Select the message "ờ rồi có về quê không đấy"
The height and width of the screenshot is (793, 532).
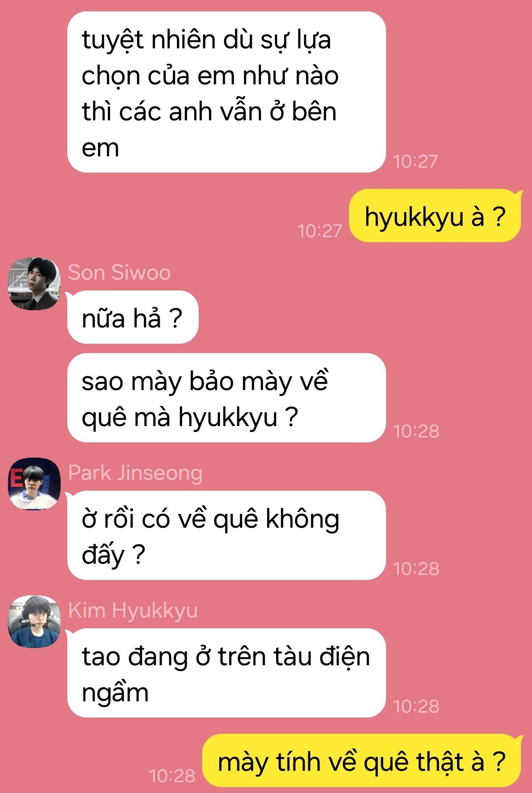(226, 536)
